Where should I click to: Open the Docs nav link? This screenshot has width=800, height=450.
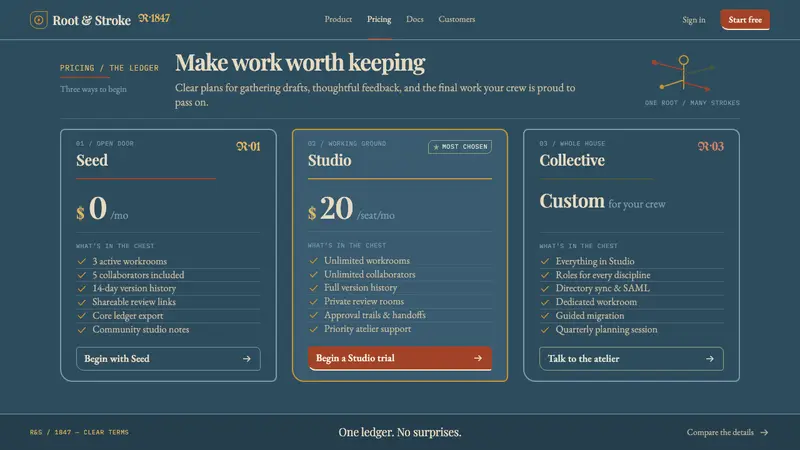point(415,19)
